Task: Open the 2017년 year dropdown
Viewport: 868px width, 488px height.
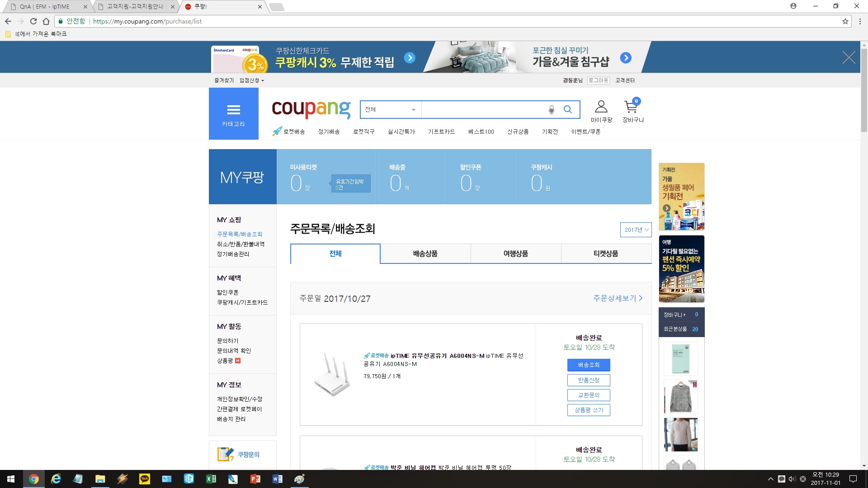Action: click(636, 230)
